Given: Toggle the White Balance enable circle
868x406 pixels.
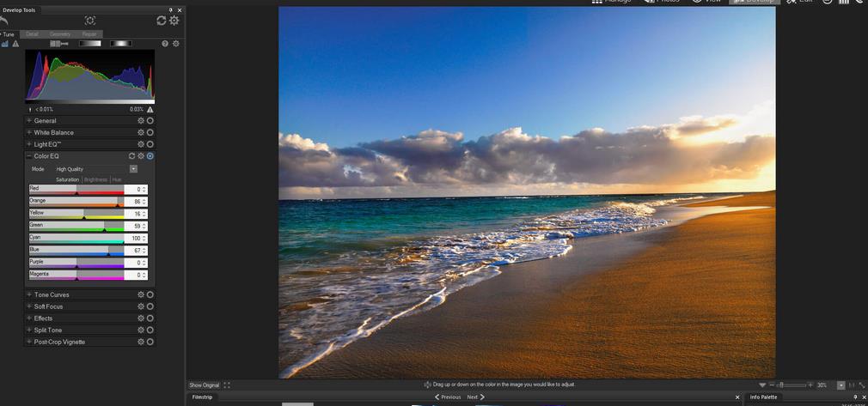Looking at the screenshot, I should tap(150, 133).
